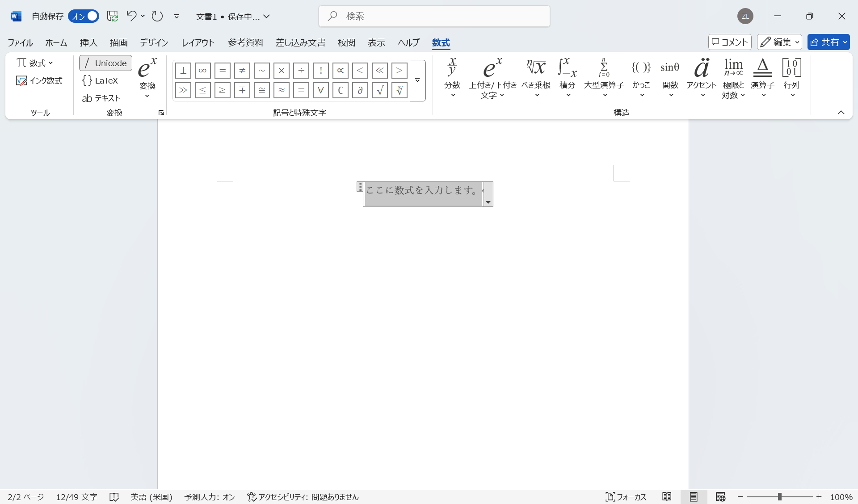
Task: Open the equation placeholder dropdown arrow
Action: tap(488, 202)
